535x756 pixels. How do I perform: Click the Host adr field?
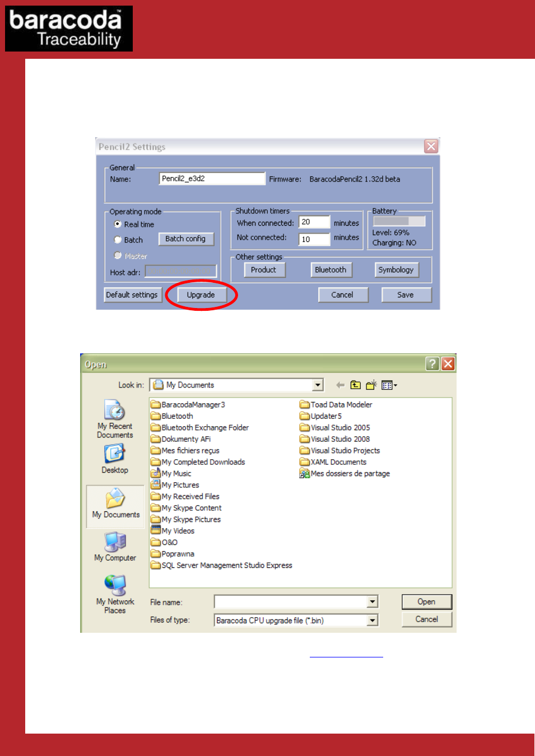[180, 272]
